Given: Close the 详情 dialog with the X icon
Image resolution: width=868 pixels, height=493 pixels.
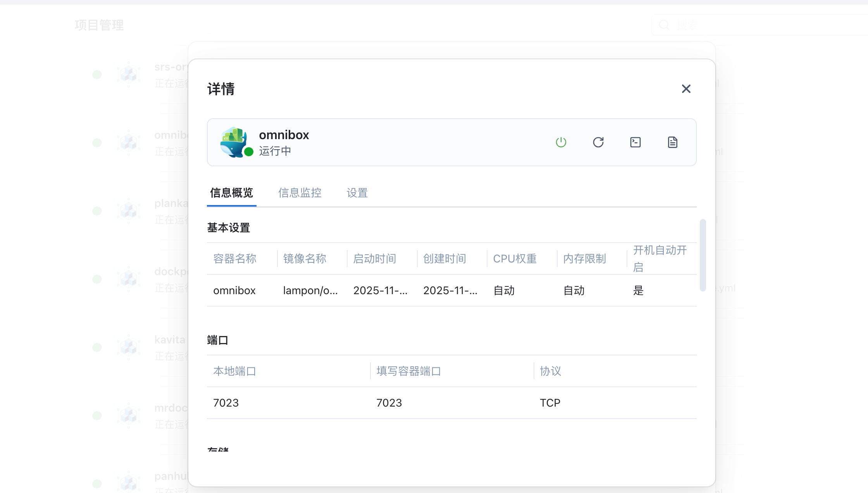Looking at the screenshot, I should (686, 89).
